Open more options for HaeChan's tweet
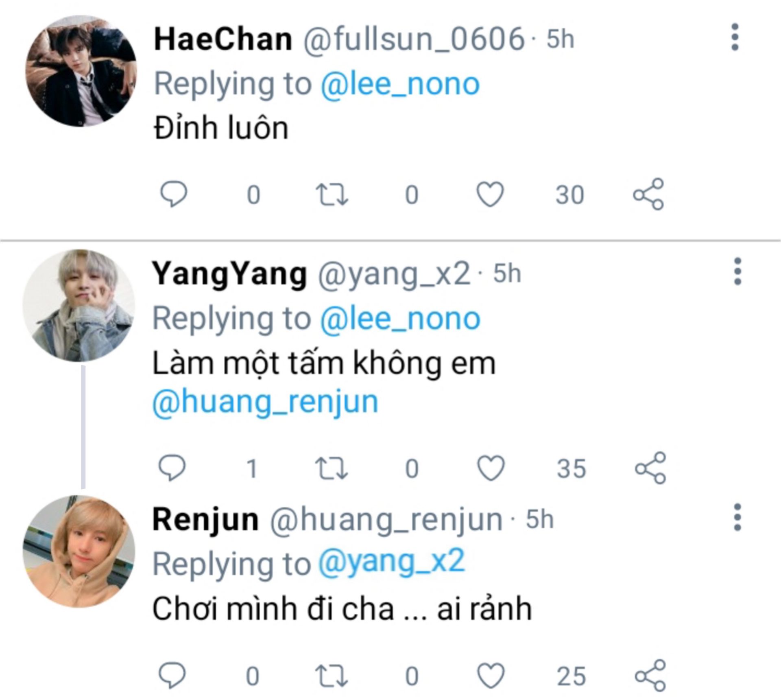Viewport: 781px width, 700px height. [735, 37]
